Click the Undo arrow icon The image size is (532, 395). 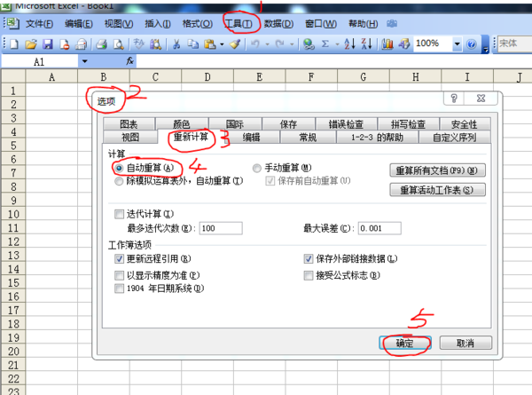[x=255, y=43]
